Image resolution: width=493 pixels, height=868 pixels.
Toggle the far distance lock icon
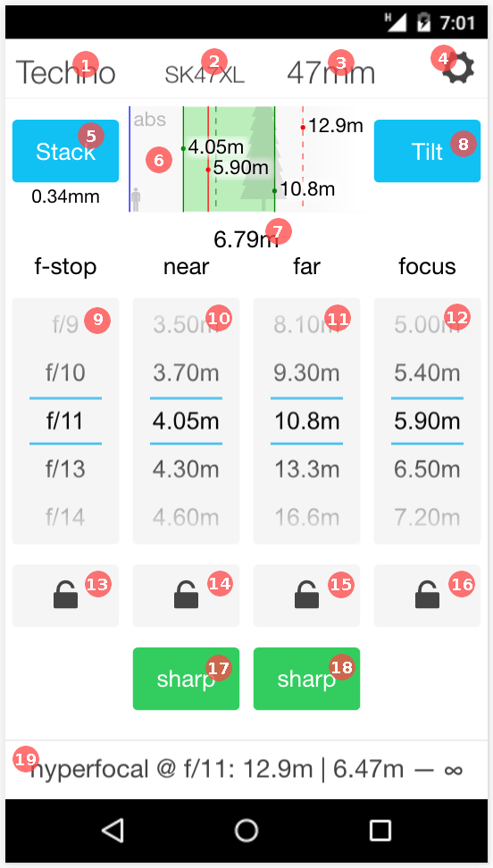(x=306, y=596)
